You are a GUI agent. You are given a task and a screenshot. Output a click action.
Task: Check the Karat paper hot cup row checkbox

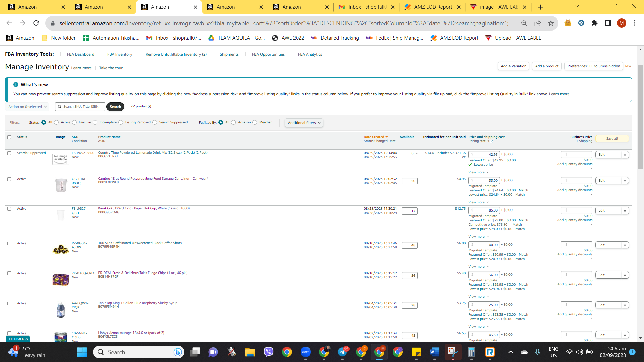[x=9, y=209]
